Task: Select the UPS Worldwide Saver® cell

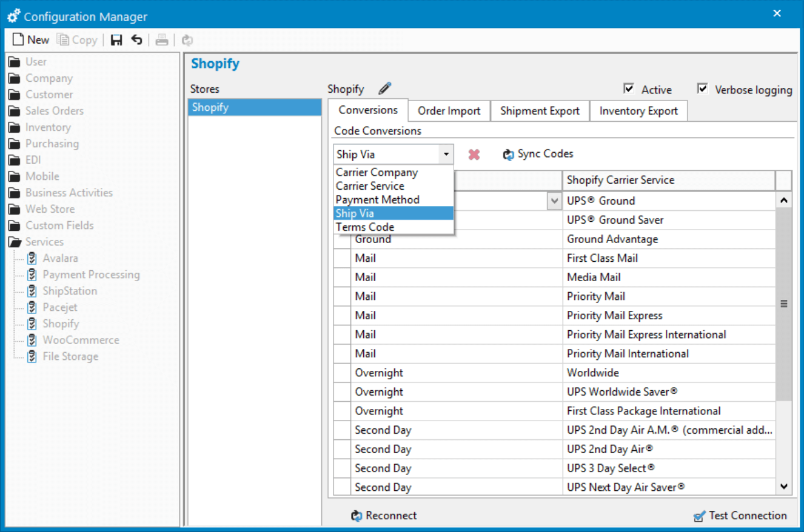Action: (669, 391)
